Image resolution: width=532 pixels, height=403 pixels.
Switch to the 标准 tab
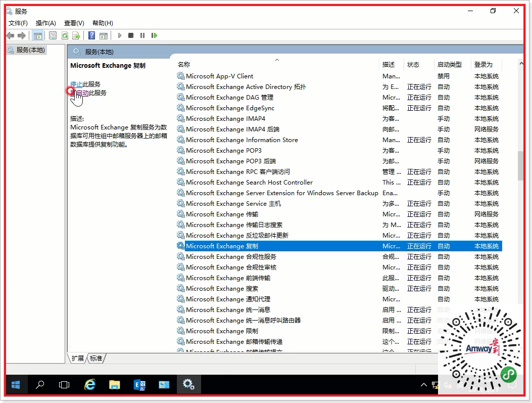pos(96,358)
